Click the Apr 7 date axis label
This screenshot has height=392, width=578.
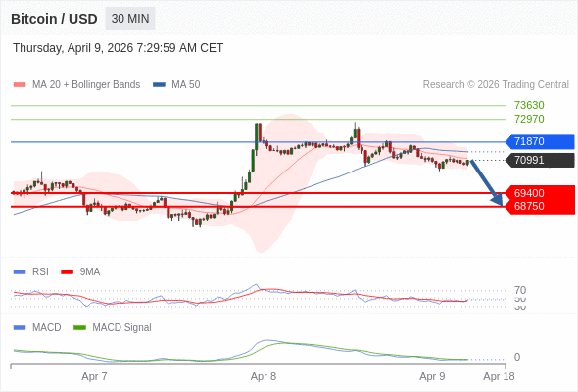tap(94, 376)
